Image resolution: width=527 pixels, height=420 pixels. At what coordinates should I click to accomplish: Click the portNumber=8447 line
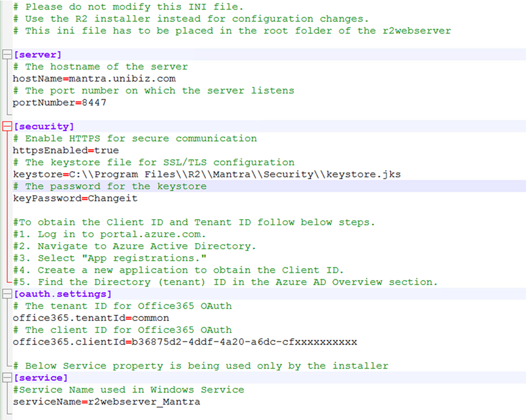(60, 103)
